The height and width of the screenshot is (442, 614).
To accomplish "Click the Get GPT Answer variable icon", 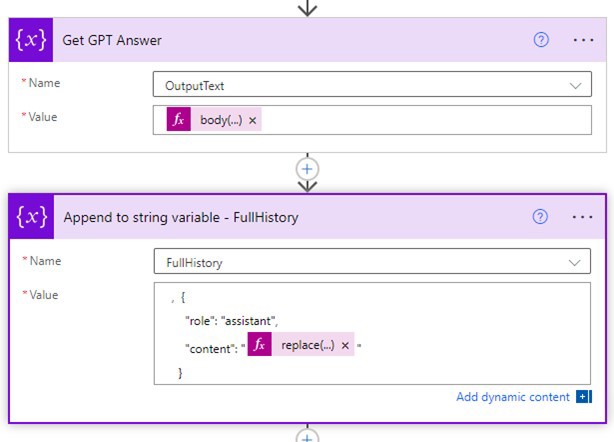I will coord(33,41).
